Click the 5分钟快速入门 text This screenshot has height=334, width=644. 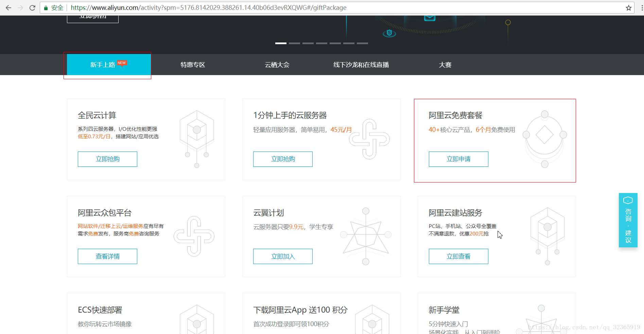coord(448,324)
